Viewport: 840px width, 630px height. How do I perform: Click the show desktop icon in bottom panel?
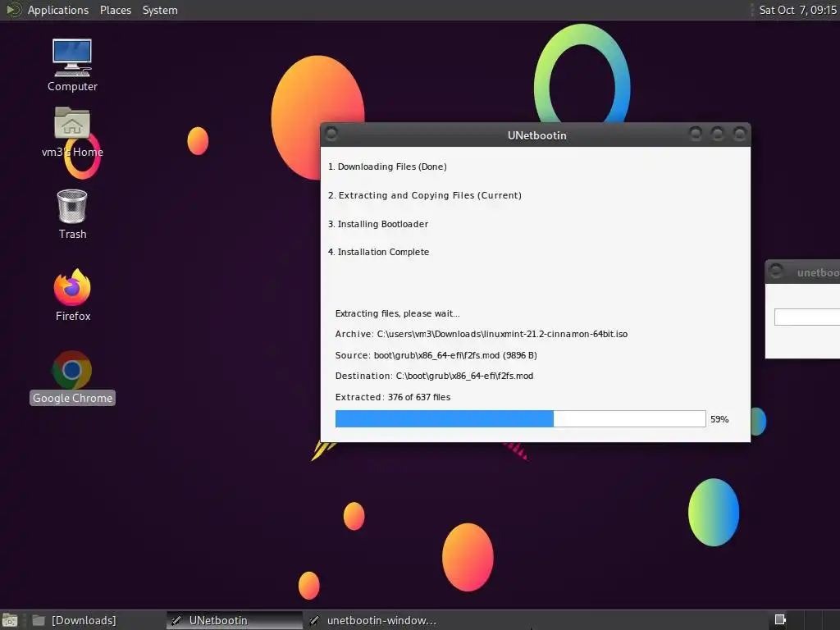click(x=10, y=620)
